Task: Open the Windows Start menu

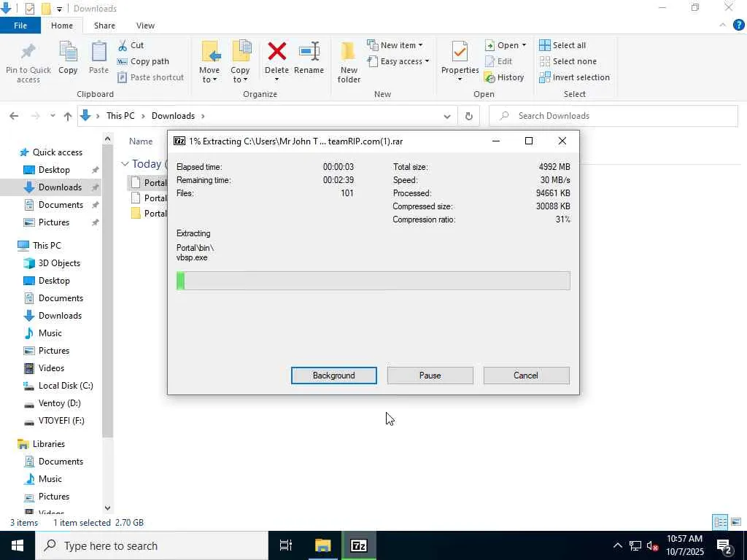Action: (18, 545)
